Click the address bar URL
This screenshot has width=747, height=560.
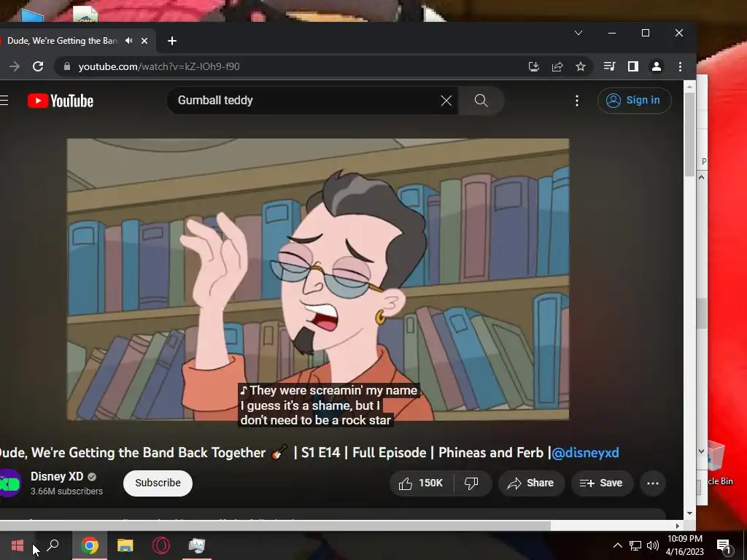pyautogui.click(x=159, y=66)
